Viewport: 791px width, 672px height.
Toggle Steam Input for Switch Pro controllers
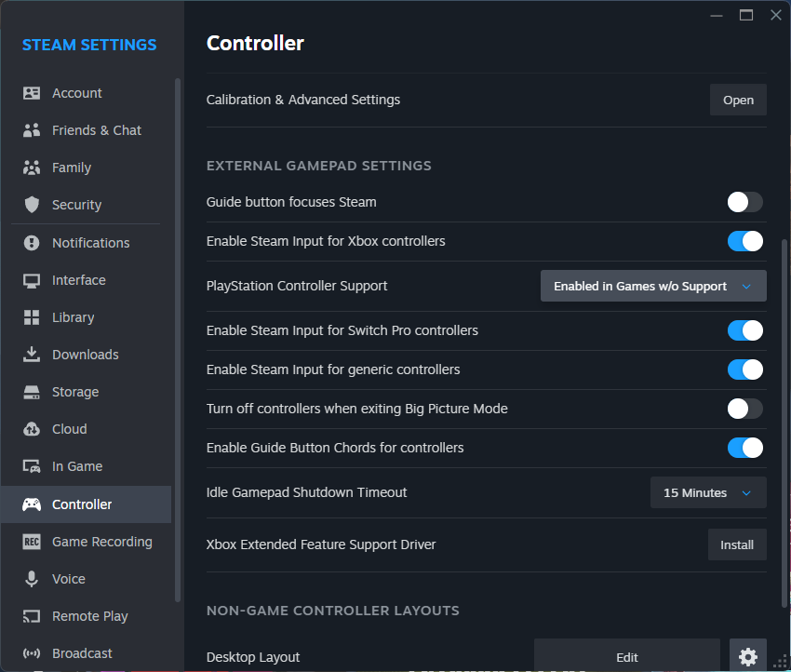pos(744,330)
